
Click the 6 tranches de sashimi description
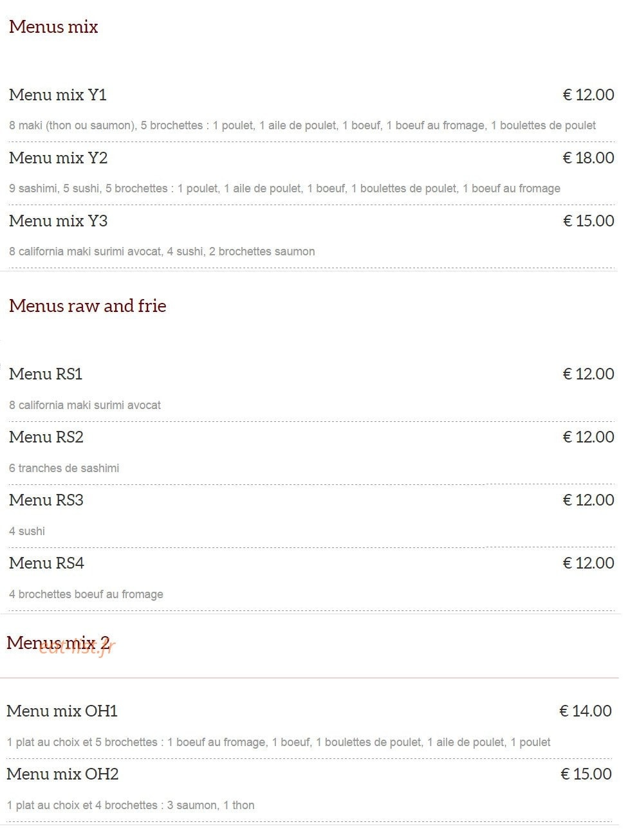(64, 468)
